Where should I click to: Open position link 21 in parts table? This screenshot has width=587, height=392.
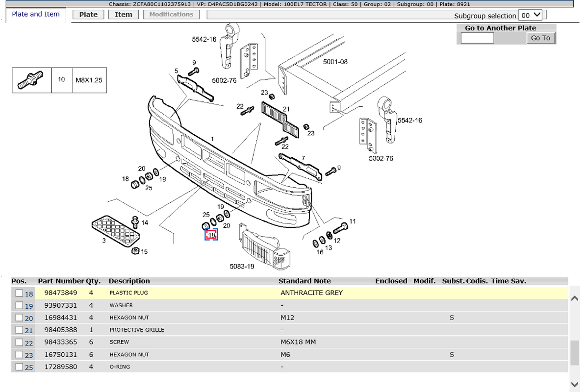[x=29, y=331]
